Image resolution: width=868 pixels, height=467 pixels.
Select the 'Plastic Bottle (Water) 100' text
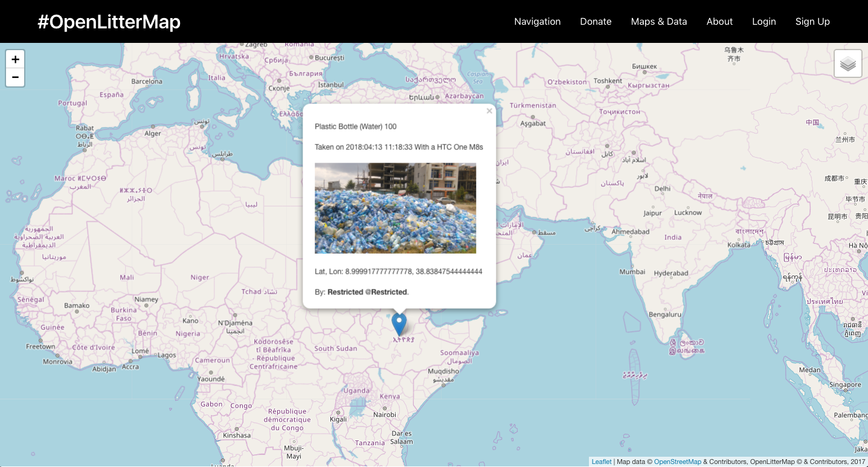pyautogui.click(x=356, y=126)
